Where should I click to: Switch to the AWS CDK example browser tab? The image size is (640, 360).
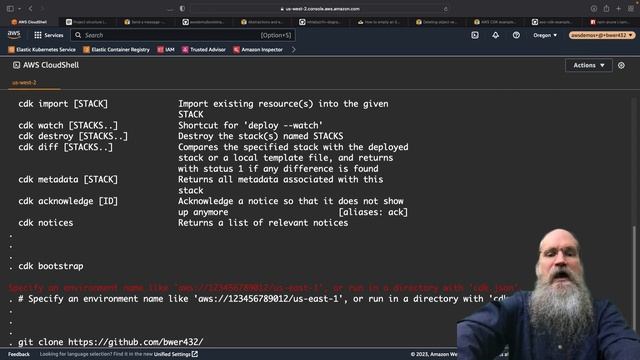click(x=495, y=22)
